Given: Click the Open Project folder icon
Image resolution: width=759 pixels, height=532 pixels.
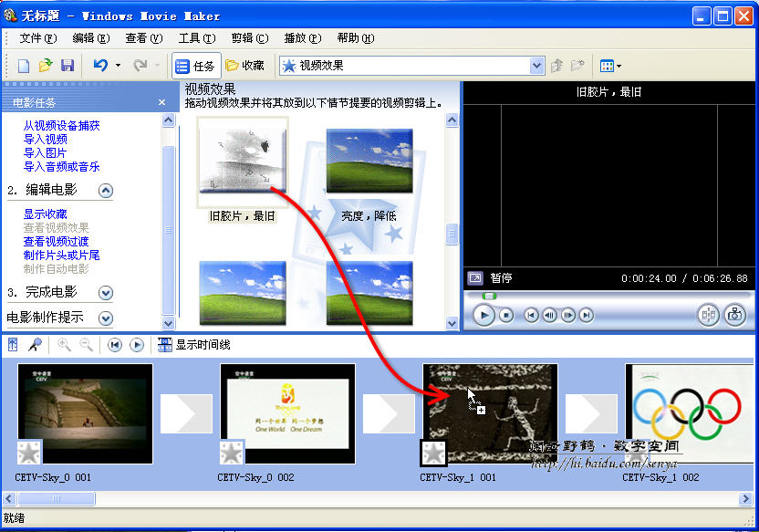Looking at the screenshot, I should pyautogui.click(x=46, y=66).
